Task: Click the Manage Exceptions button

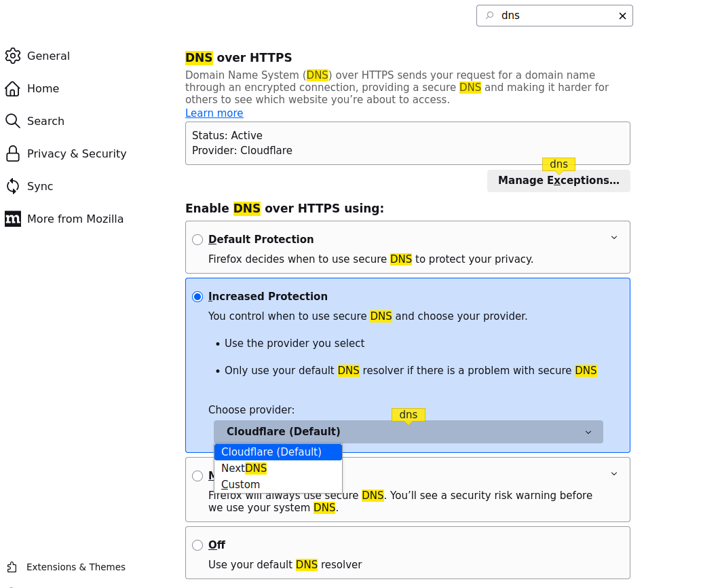Action: tap(558, 181)
